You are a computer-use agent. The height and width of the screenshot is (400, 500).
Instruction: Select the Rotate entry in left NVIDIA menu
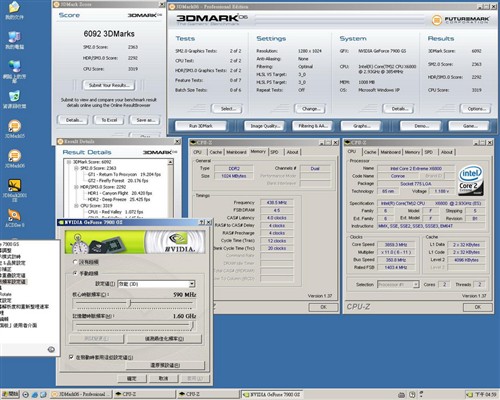point(6,294)
